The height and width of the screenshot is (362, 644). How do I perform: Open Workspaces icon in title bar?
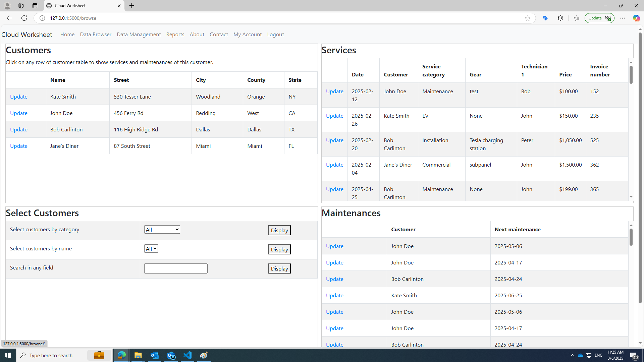pos(21,6)
